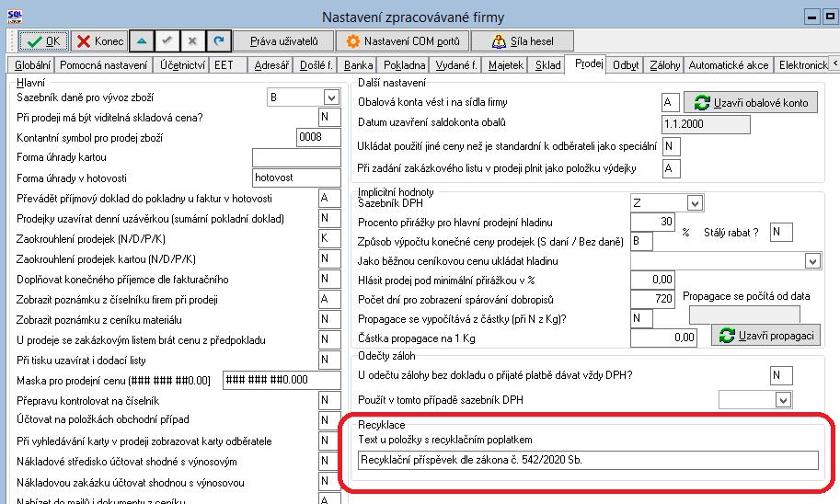Screen dimensions: 840x504
Task: Click the Uzavři propagaci button
Action: click(x=767, y=336)
